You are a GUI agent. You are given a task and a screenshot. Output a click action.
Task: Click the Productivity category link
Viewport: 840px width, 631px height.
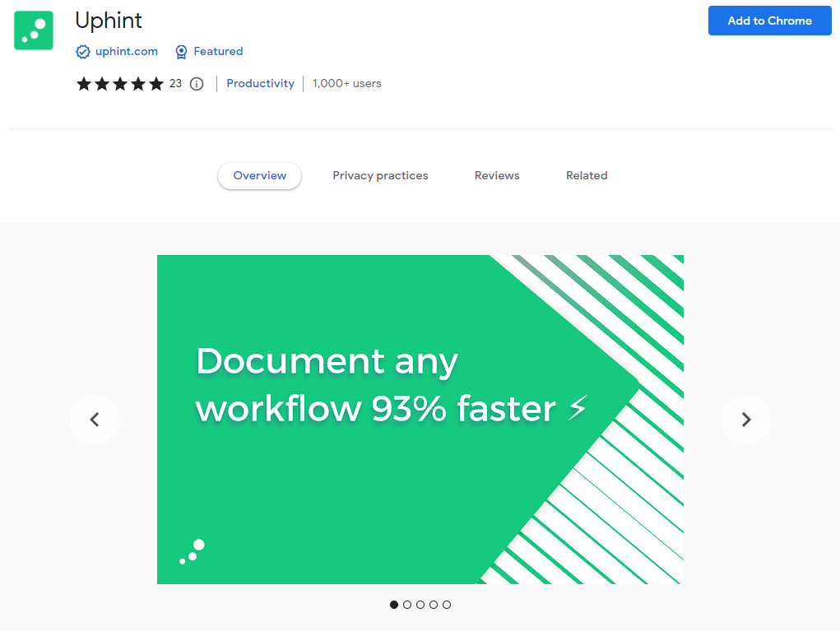pos(260,83)
